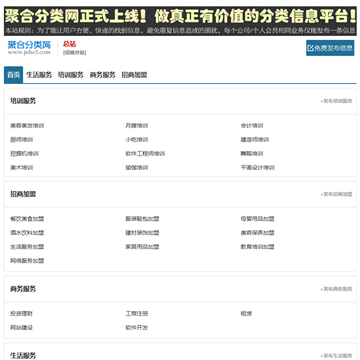Open the 生活服务 navigation tab
Viewport: 360px width, 360px height.
(x=39, y=75)
